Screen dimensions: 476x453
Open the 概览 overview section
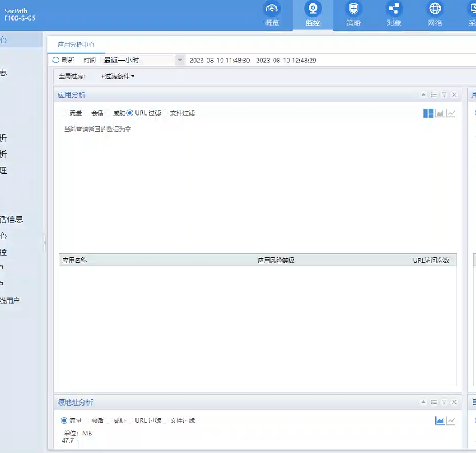point(271,14)
